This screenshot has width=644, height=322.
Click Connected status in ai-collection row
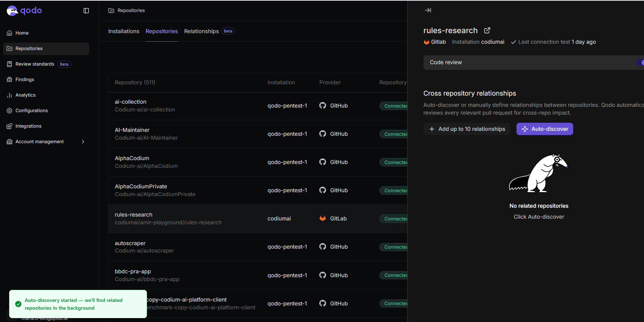394,106
